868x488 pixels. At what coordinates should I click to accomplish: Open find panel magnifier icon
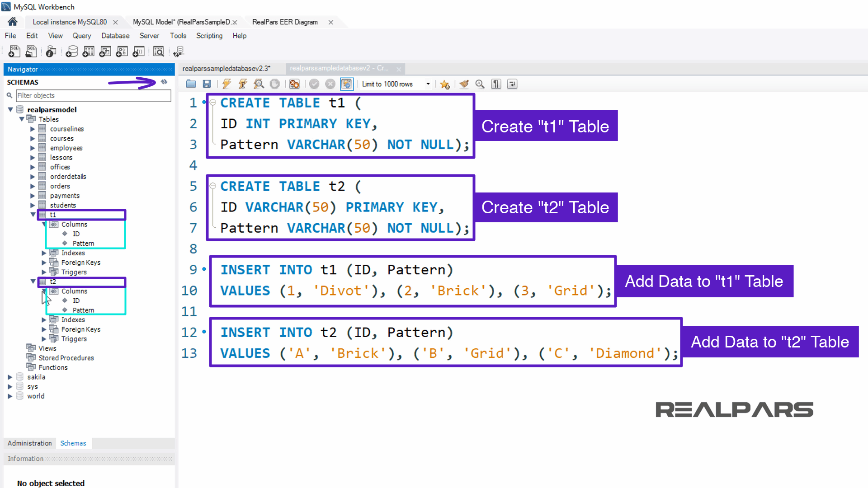480,84
